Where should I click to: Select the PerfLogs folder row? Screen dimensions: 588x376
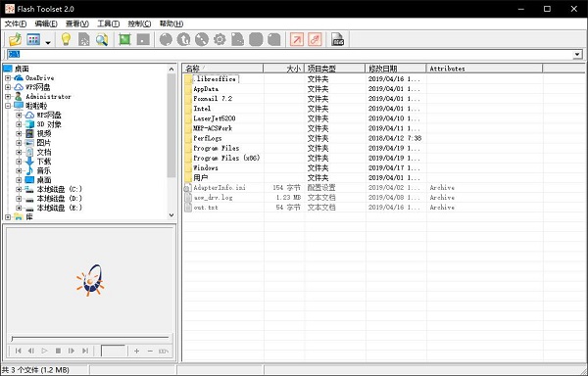pyautogui.click(x=208, y=138)
